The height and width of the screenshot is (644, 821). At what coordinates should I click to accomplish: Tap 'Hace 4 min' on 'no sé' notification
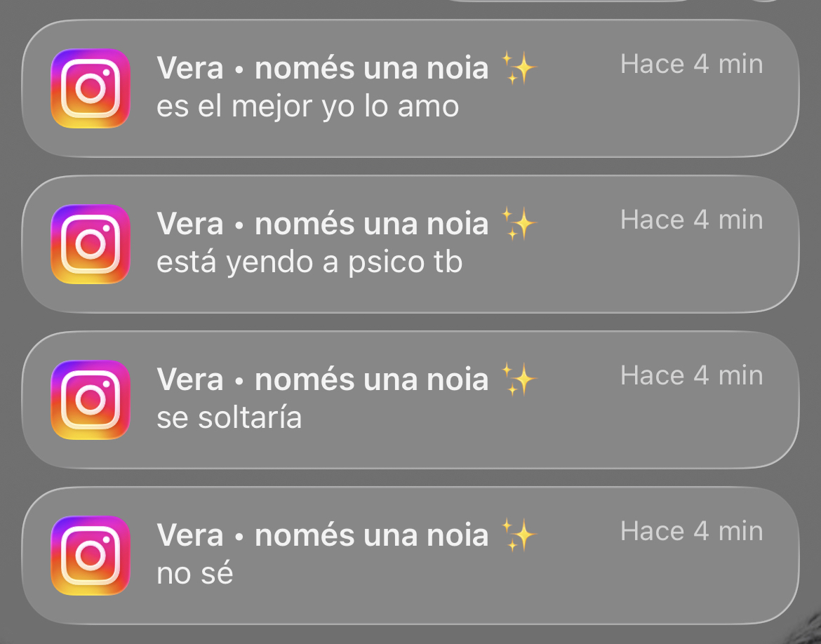point(692,532)
